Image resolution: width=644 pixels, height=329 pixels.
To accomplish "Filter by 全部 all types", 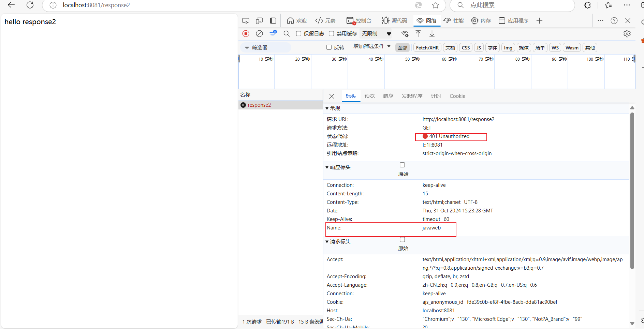I will (402, 48).
